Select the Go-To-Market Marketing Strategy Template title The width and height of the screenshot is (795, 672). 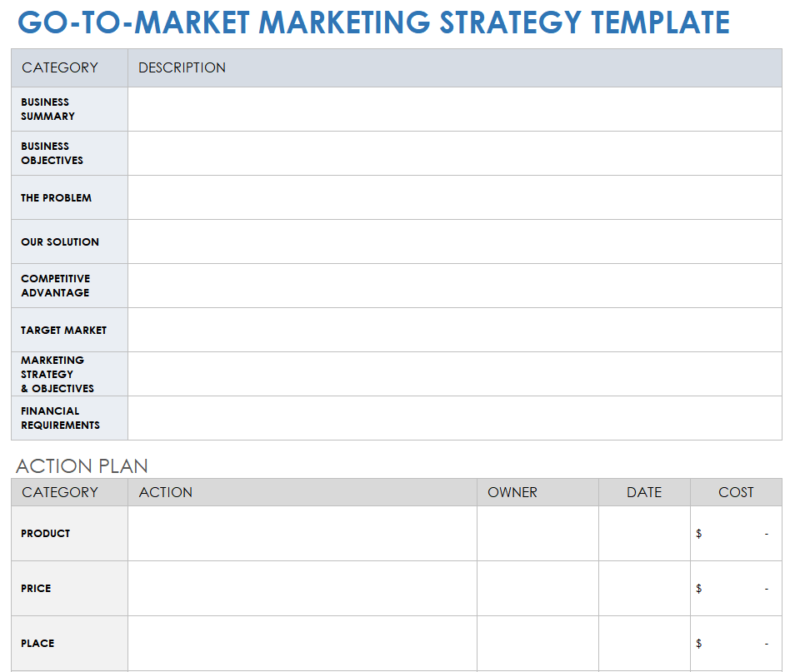(x=373, y=22)
